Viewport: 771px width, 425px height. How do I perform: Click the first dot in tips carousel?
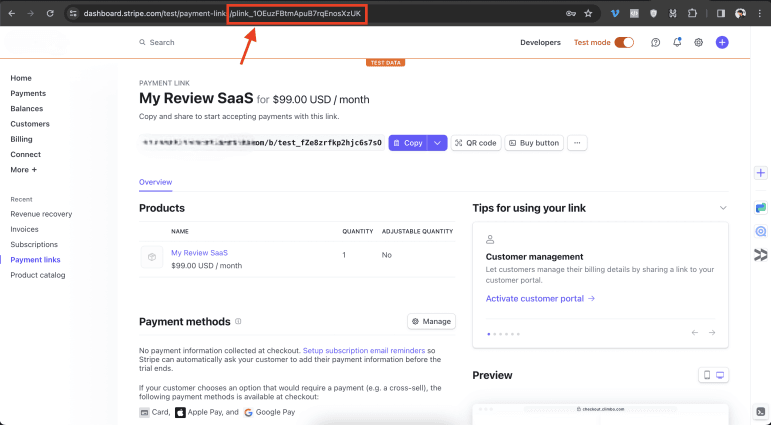click(x=488, y=333)
